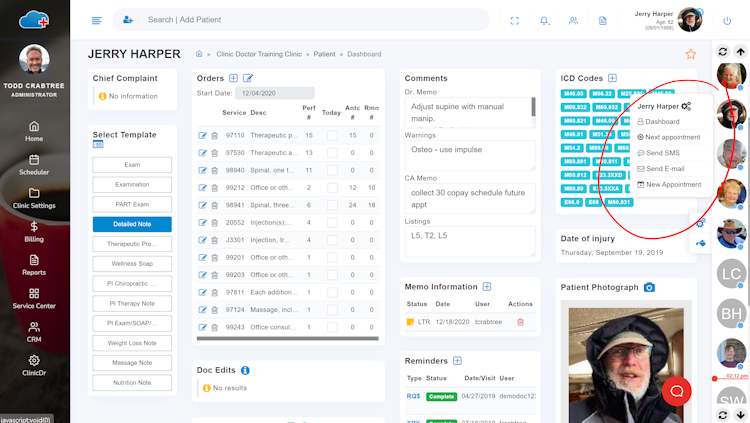This screenshot has width=750, height=423.
Task: Check Today box for J3301 row
Action: tap(332, 240)
